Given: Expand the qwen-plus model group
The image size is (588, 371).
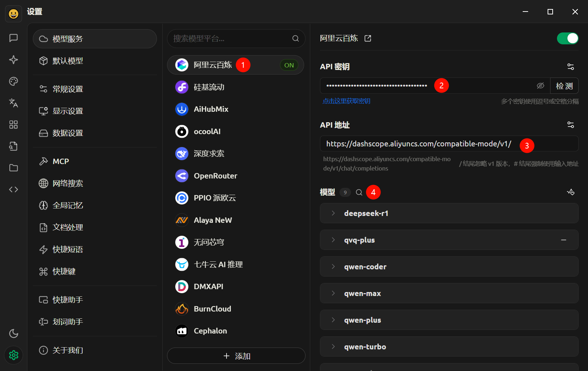Looking at the screenshot, I should [x=449, y=320].
